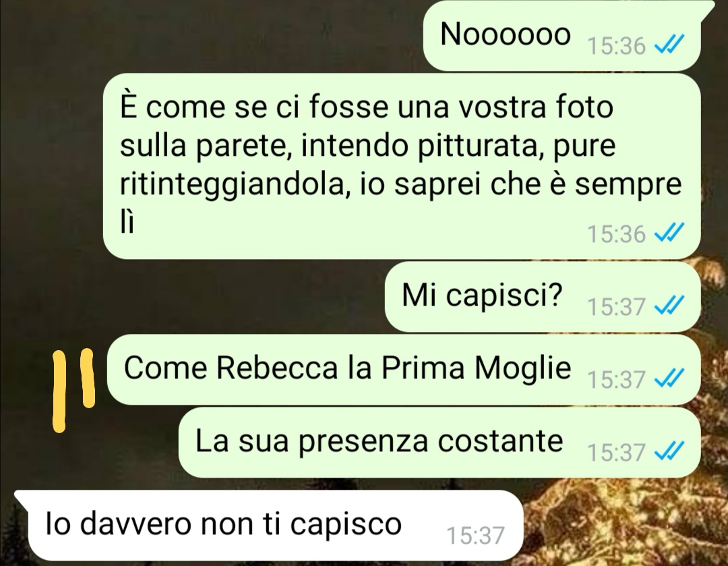Image resolution: width=728 pixels, height=566 pixels.
Task: Select the Noooooo message bubble
Action: tap(562, 36)
